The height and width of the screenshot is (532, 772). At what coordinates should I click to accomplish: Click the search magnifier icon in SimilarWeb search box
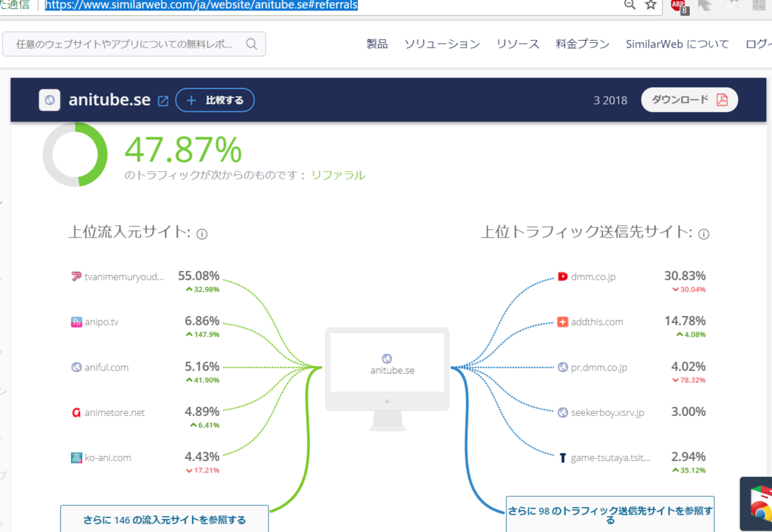tap(251, 44)
